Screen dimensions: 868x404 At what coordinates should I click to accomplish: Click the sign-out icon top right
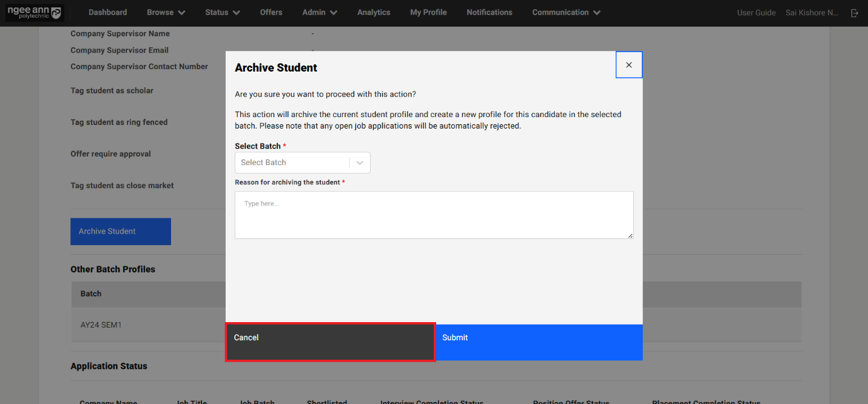pyautogui.click(x=855, y=12)
